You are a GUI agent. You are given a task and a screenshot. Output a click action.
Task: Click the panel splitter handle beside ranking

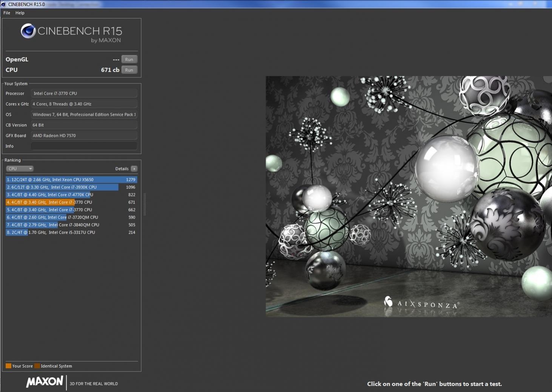(x=145, y=204)
